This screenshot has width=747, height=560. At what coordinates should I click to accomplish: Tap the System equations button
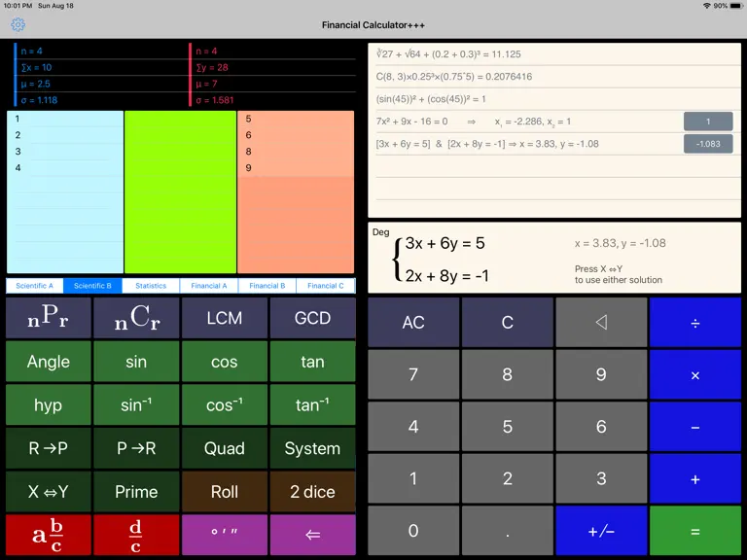pyautogui.click(x=312, y=448)
